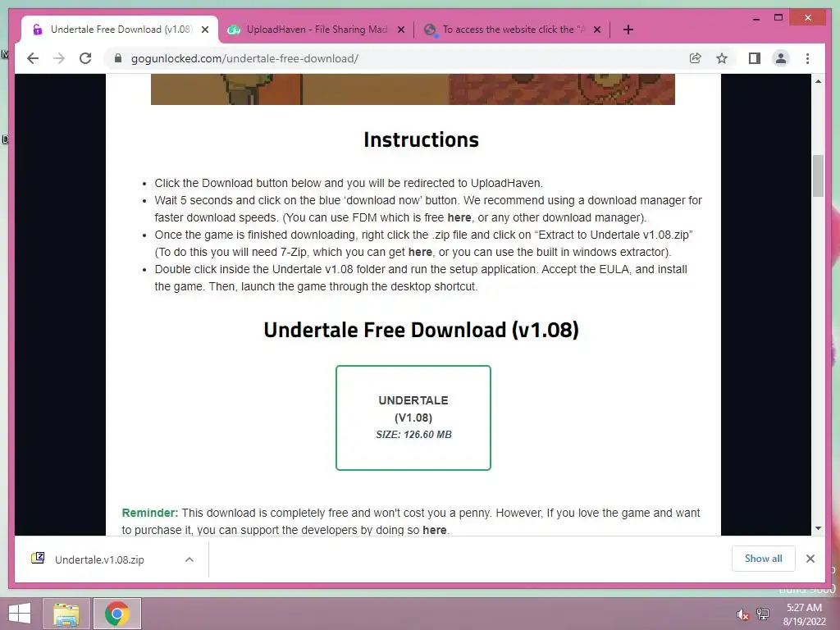This screenshot has width=840, height=630.
Task: Maximize the Chrome window
Action: coord(778,18)
